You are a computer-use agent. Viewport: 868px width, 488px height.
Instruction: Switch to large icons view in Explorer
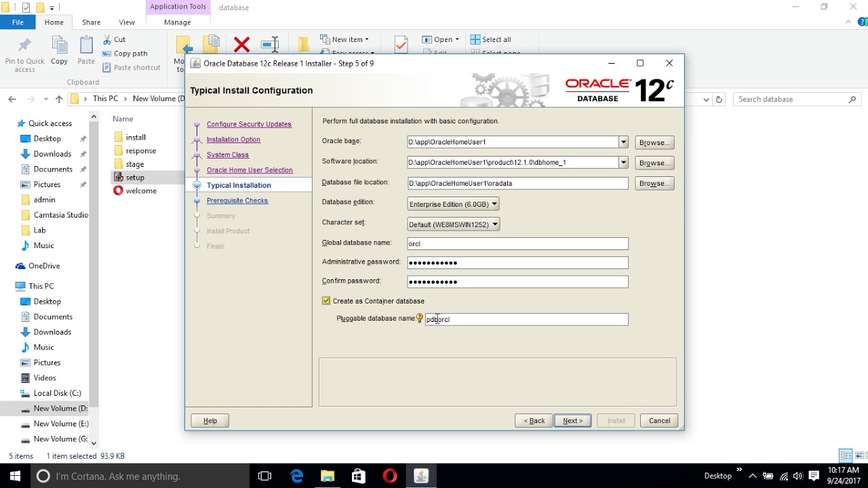[861, 456]
